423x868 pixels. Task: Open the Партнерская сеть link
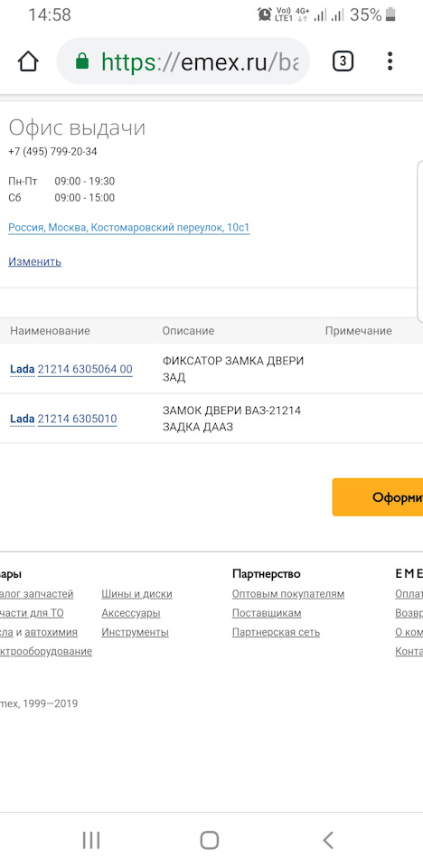[x=277, y=632]
